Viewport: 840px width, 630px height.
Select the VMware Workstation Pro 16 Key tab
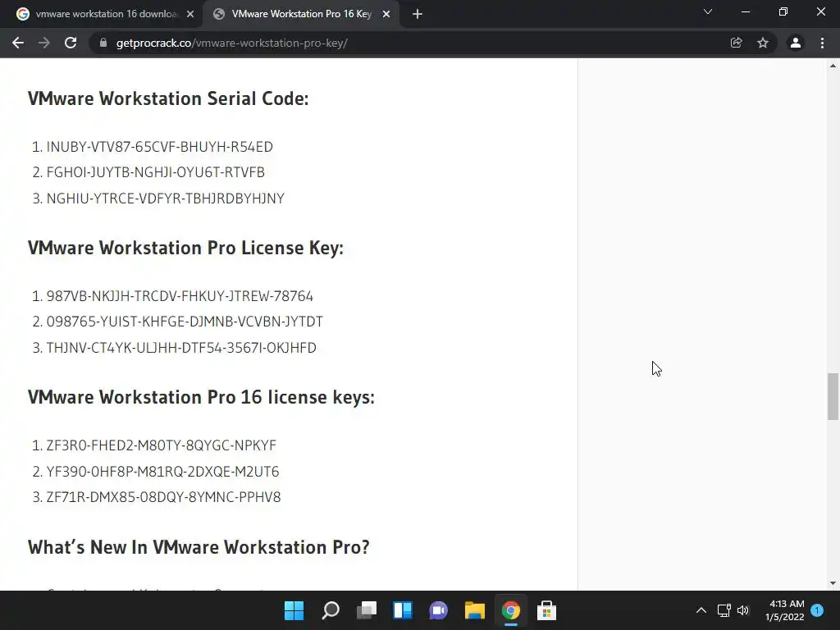(300, 15)
